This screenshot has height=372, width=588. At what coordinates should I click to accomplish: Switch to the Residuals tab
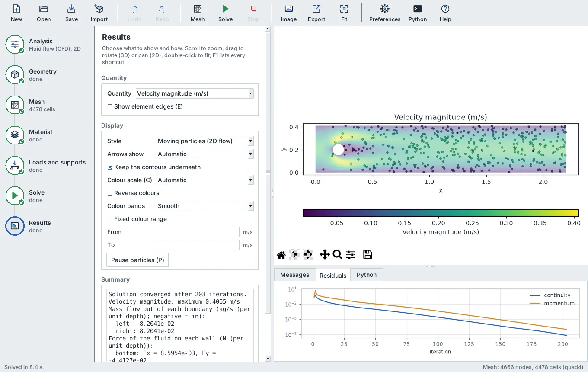pyautogui.click(x=333, y=275)
